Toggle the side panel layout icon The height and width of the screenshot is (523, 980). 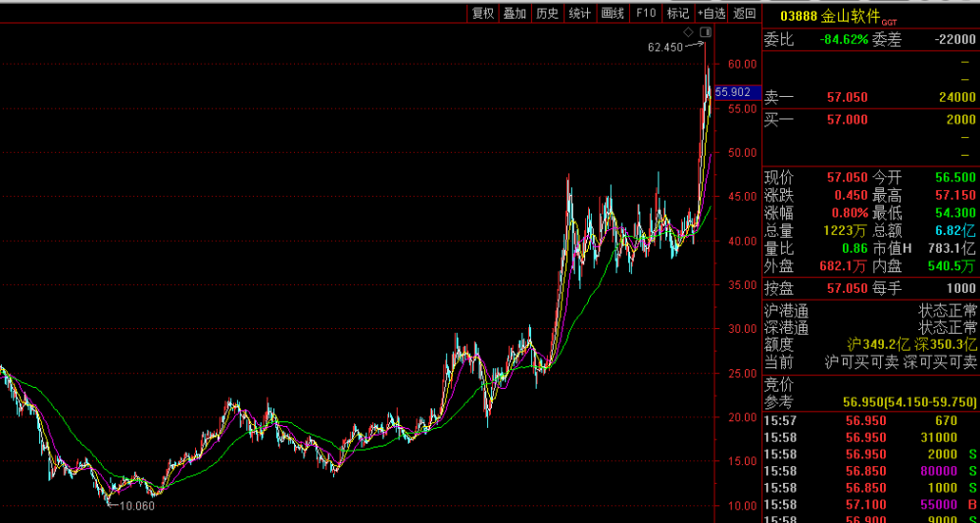coord(706,32)
